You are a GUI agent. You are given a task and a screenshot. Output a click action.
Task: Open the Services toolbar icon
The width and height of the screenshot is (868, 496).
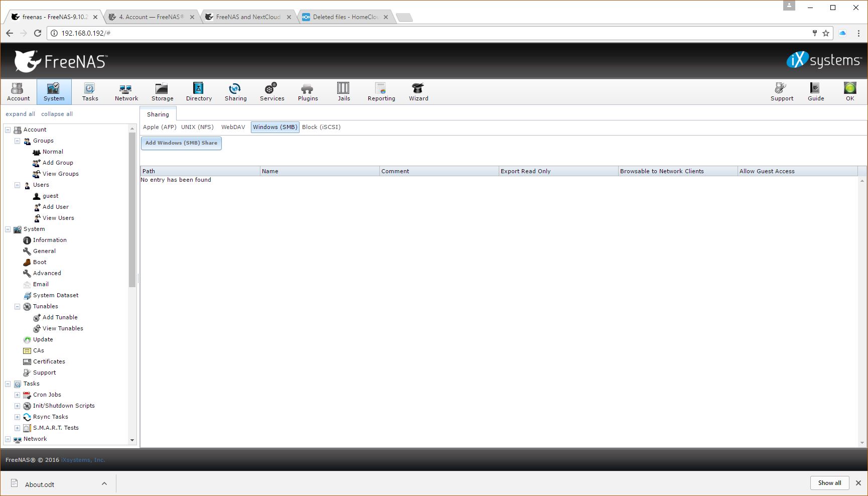pos(272,92)
